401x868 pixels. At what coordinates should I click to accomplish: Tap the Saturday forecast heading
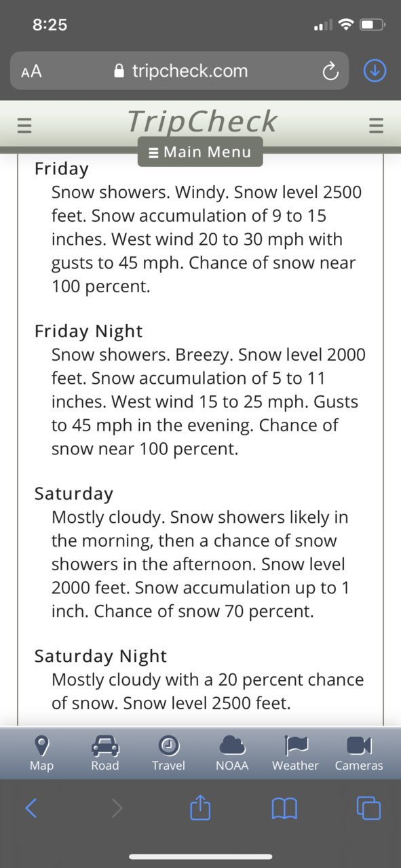pyautogui.click(x=74, y=494)
